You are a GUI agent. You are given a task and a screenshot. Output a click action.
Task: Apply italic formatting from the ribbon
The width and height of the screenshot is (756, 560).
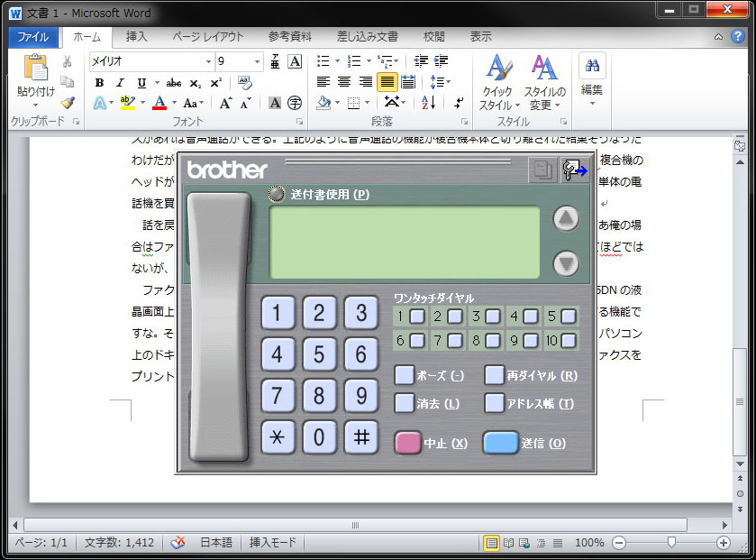[x=120, y=83]
